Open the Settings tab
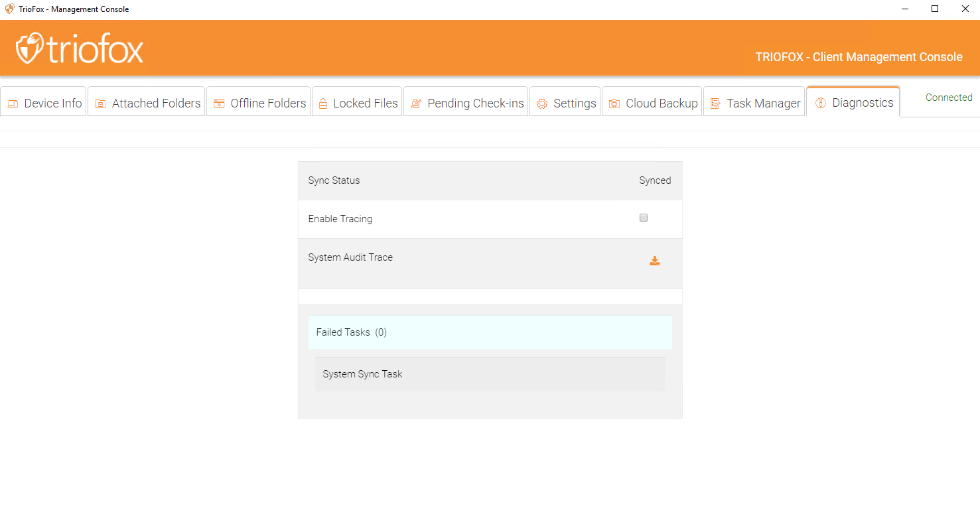This screenshot has width=980, height=530. tap(565, 103)
